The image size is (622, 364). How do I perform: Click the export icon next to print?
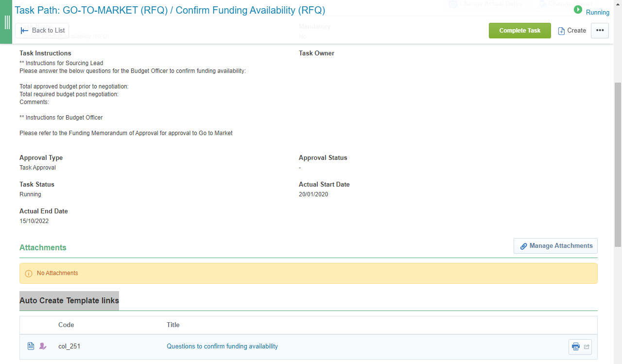[586, 347]
